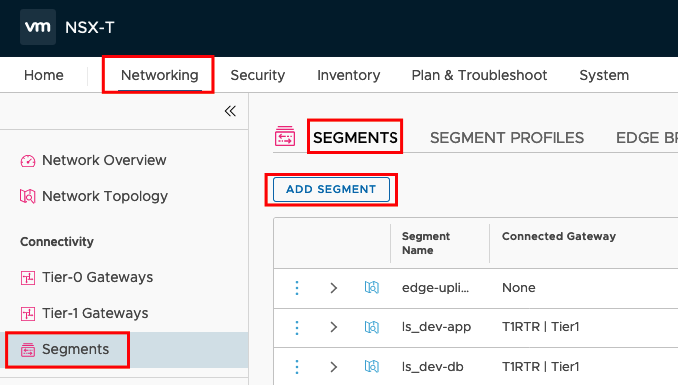Expand the ls_dev-app segment row

coord(333,327)
